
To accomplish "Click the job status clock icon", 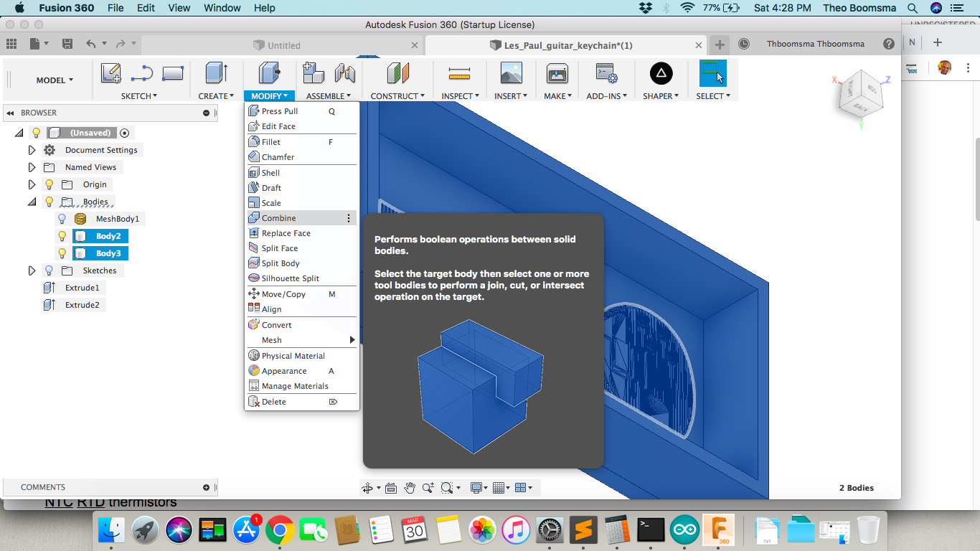I will 744,44.
